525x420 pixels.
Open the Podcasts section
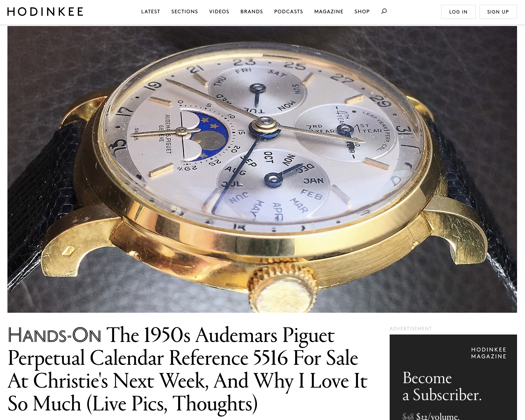tap(289, 12)
